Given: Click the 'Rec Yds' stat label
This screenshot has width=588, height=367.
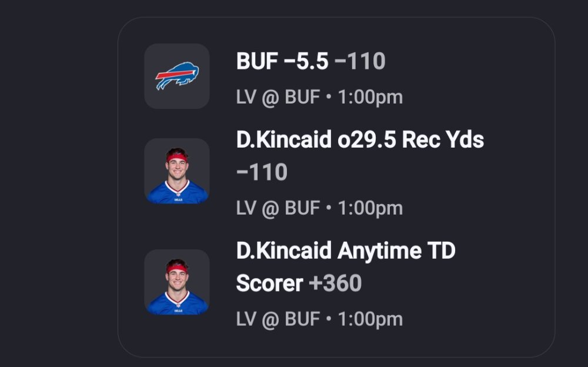Looking at the screenshot, I should tap(443, 139).
